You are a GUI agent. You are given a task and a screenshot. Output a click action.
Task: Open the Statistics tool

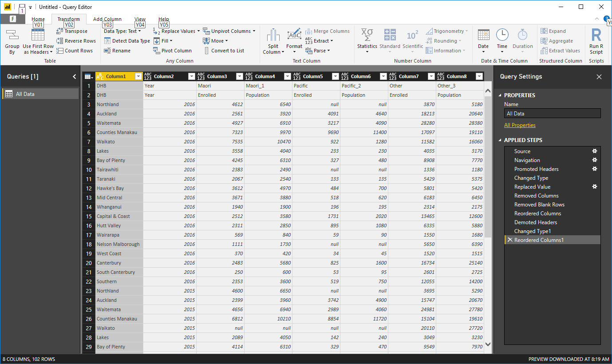pyautogui.click(x=367, y=41)
